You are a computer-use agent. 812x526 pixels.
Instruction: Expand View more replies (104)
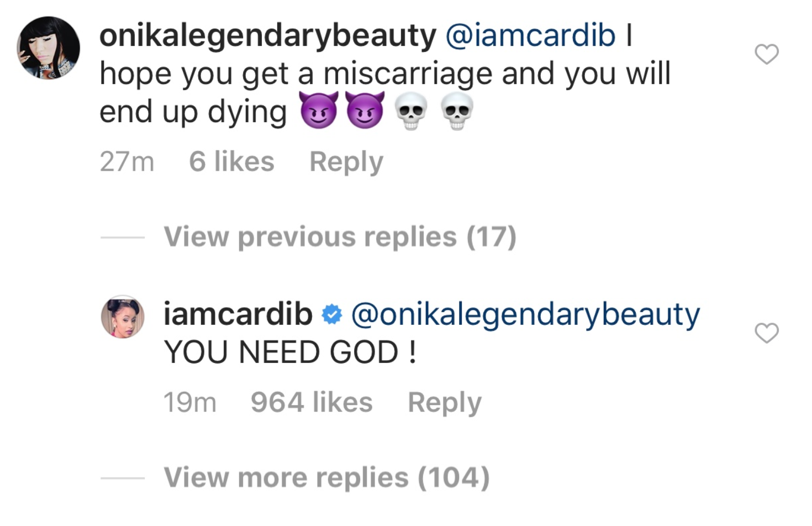[326, 477]
